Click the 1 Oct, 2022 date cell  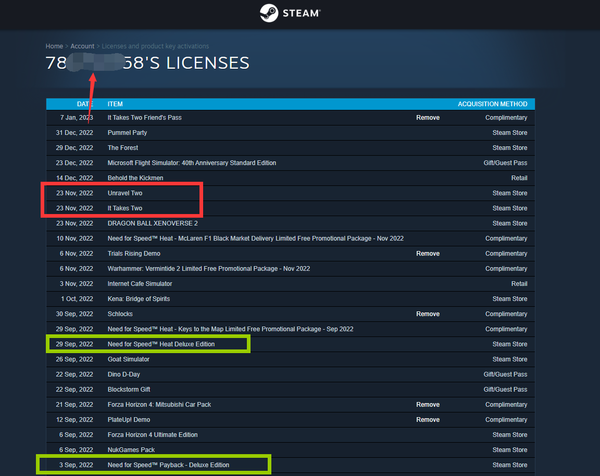tap(77, 299)
